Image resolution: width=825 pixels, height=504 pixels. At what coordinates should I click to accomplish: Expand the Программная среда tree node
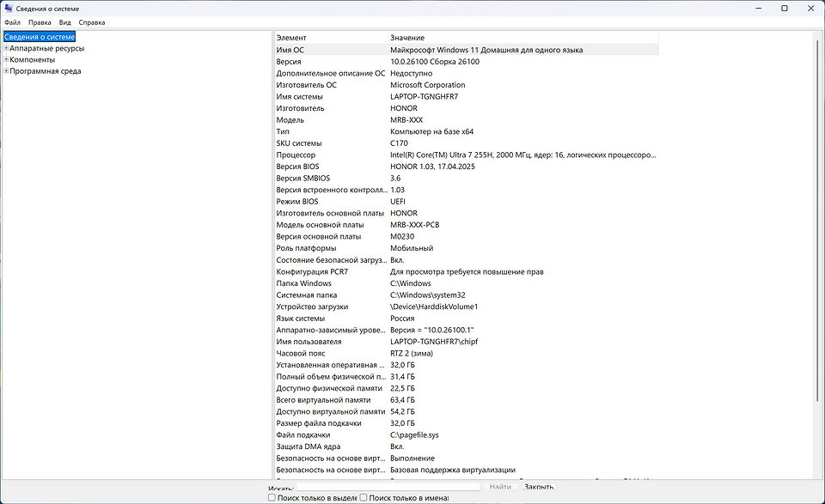point(6,71)
